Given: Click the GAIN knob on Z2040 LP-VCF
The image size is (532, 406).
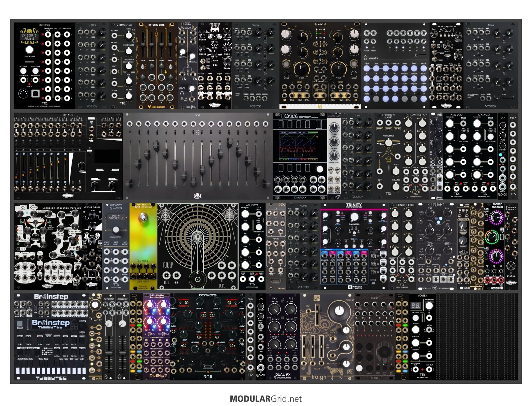Looking at the screenshot, I should click(129, 35).
